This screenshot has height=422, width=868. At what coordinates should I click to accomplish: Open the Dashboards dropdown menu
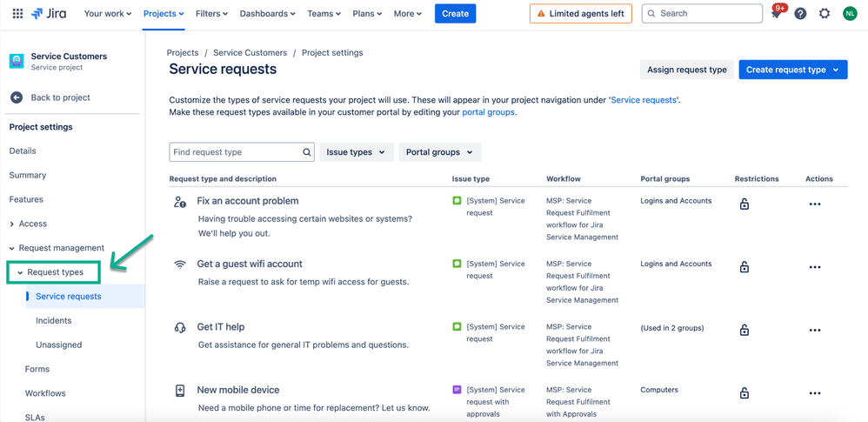(x=267, y=14)
